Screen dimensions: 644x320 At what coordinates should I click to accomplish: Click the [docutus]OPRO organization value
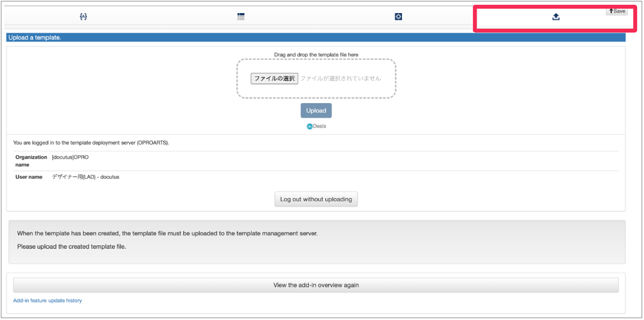[x=70, y=157]
